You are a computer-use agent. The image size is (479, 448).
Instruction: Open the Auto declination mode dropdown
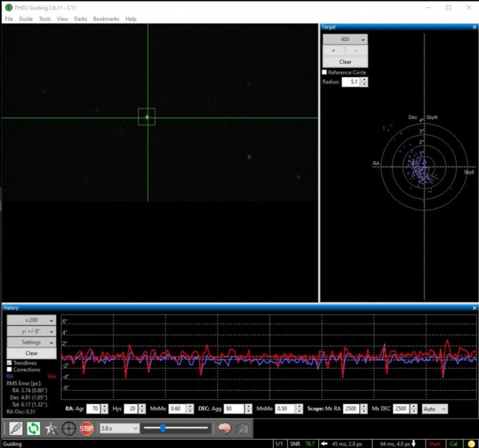(x=435, y=409)
